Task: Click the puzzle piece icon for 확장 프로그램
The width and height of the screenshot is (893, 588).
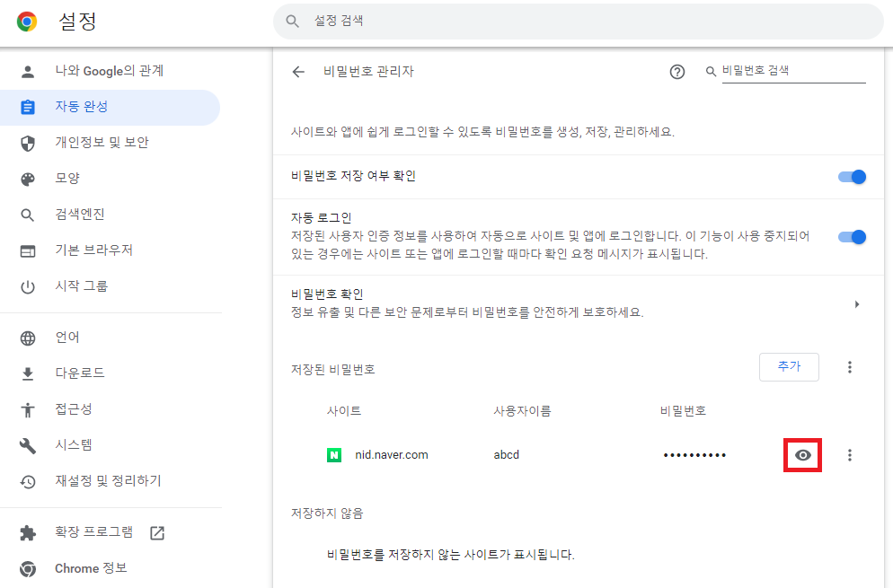Action: click(x=27, y=532)
